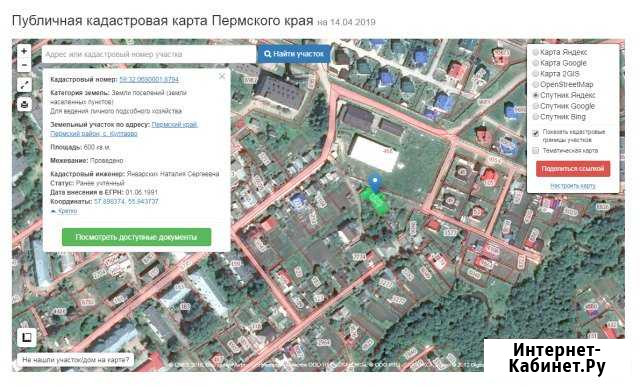Zoom out with the minus button
This screenshot has height=387, width=640.
pyautogui.click(x=24, y=65)
